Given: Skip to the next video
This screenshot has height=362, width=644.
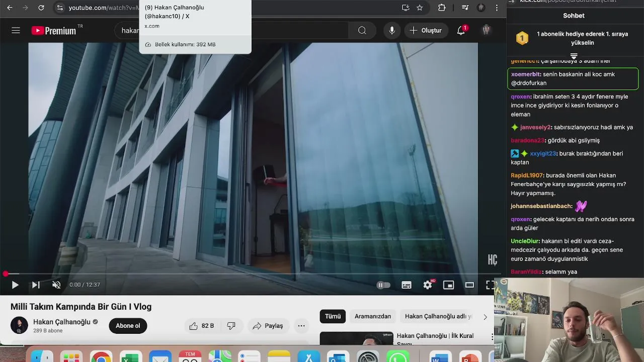Looking at the screenshot, I should (x=36, y=285).
